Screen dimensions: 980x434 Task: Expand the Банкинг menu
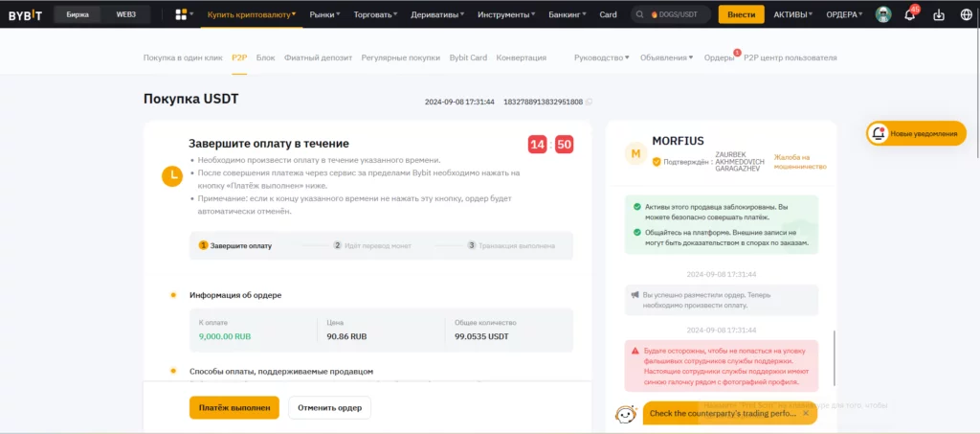coord(568,14)
